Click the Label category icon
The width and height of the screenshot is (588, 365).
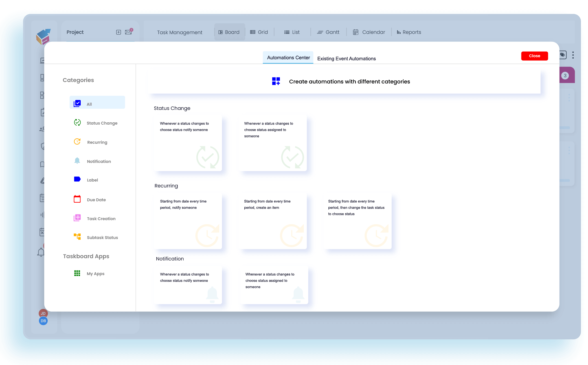tap(77, 180)
